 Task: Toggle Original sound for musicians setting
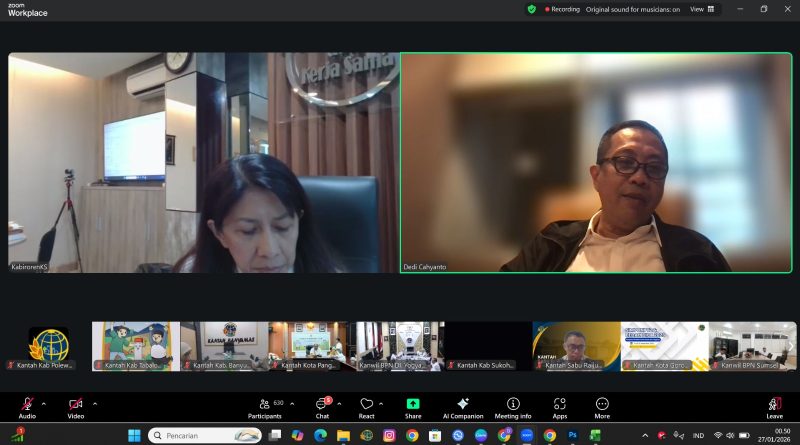point(646,9)
